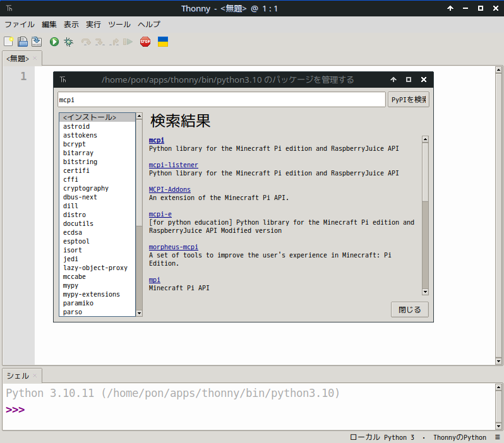Select asttokens in the package list
This screenshot has width=504, height=443.
(97, 135)
